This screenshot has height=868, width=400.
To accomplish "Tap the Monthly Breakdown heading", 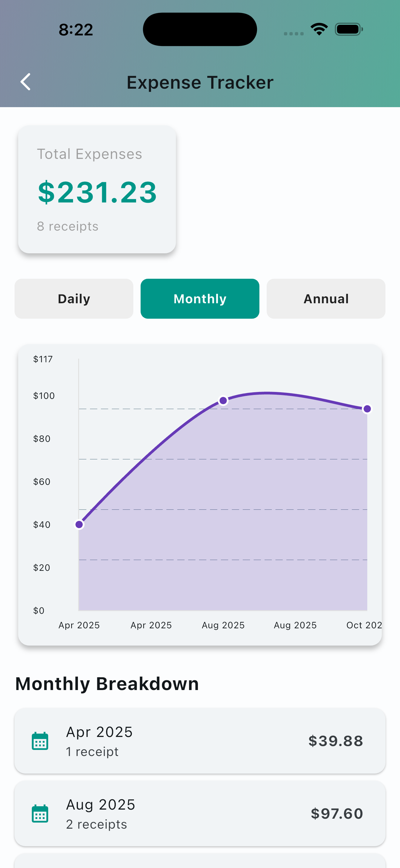I will (x=107, y=684).
